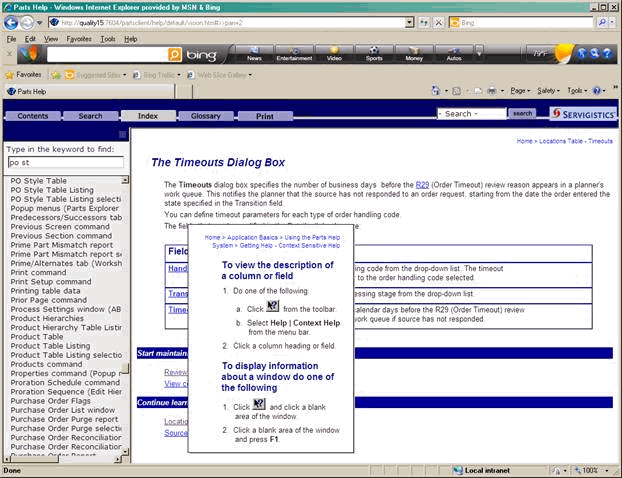The height and width of the screenshot is (478, 622).
Task: Open the Page dropdown menu
Action: point(520,91)
